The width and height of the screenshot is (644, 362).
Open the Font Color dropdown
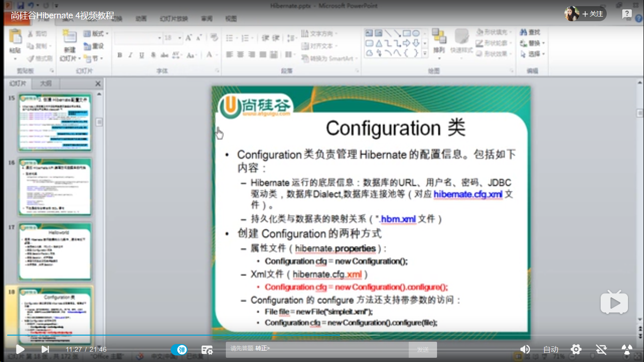tap(211, 55)
